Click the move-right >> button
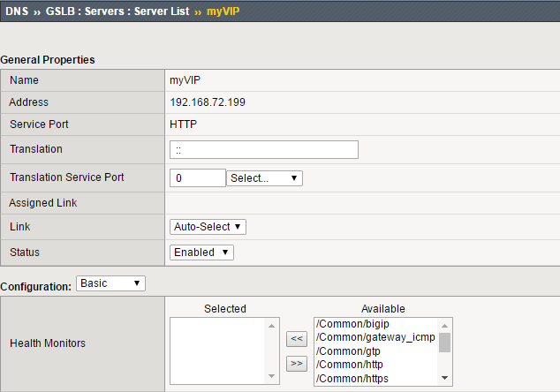Image resolution: width=560 pixels, height=392 pixels. coord(298,363)
